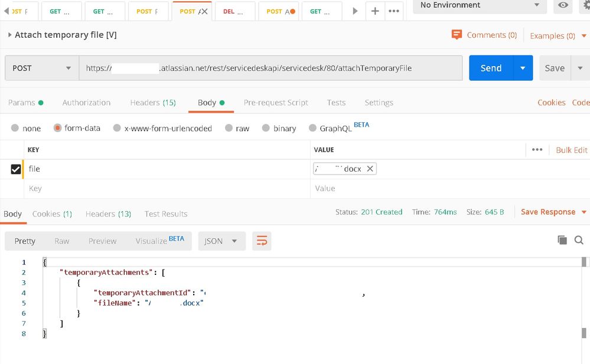This screenshot has width=590, height=364.
Task: Click the request URL input field
Action: click(x=270, y=68)
